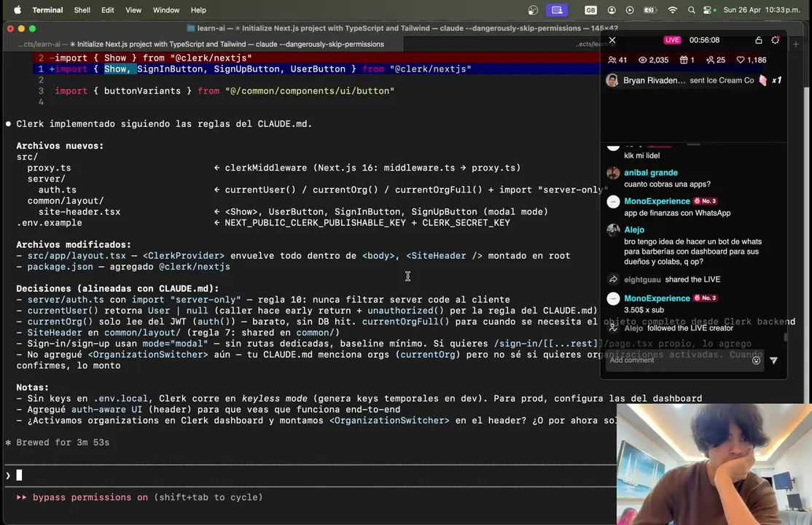
Task: Click the terminal window title folder icon
Action: pyautogui.click(x=190, y=28)
